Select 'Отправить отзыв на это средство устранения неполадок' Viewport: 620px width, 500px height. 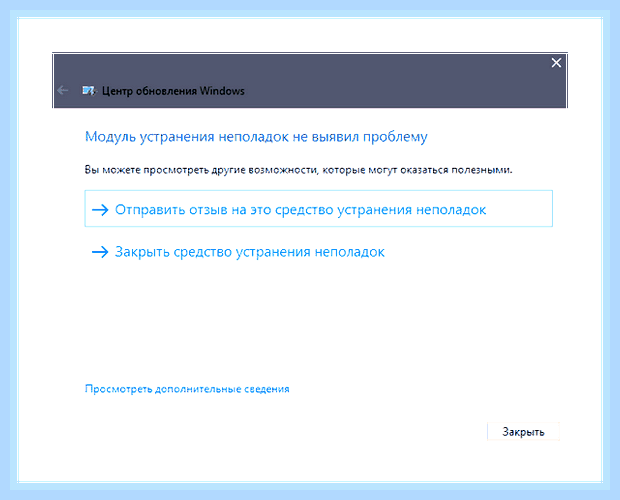tap(318, 208)
